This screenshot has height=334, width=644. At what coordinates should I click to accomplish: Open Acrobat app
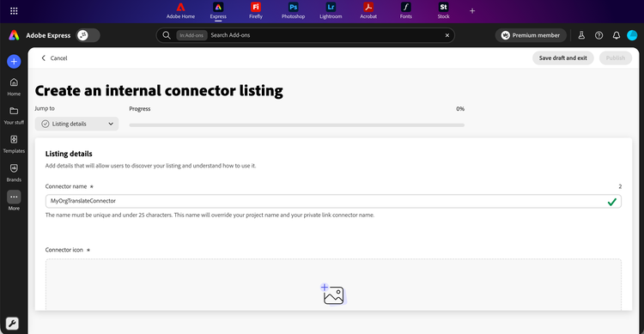[x=368, y=10]
